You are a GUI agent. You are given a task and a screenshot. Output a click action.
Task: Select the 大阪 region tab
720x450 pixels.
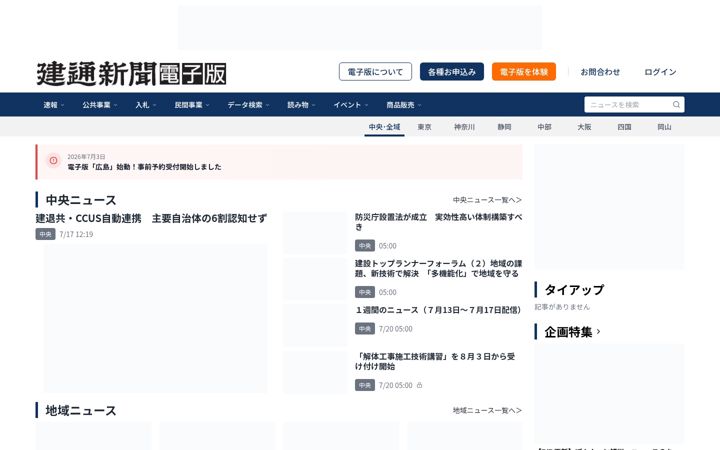coord(584,127)
